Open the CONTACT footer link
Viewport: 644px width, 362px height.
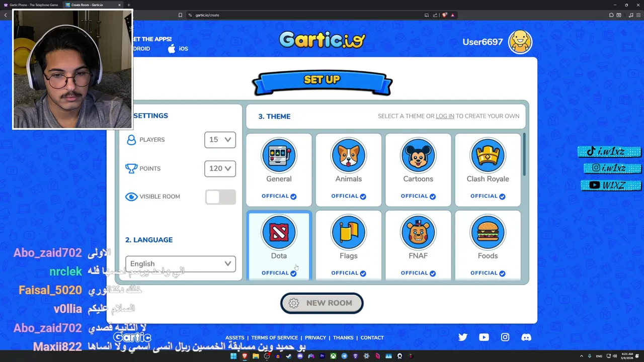point(372,338)
